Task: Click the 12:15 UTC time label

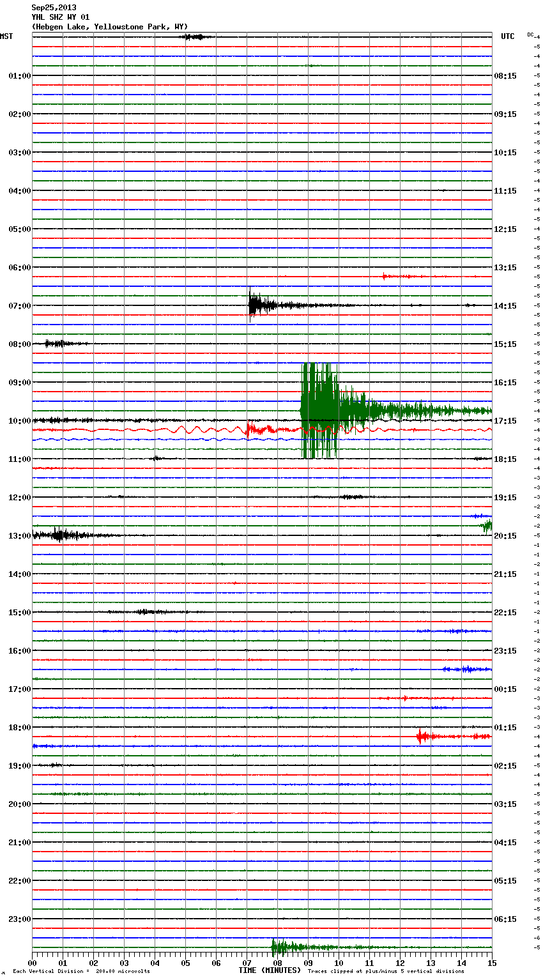Action: [505, 229]
